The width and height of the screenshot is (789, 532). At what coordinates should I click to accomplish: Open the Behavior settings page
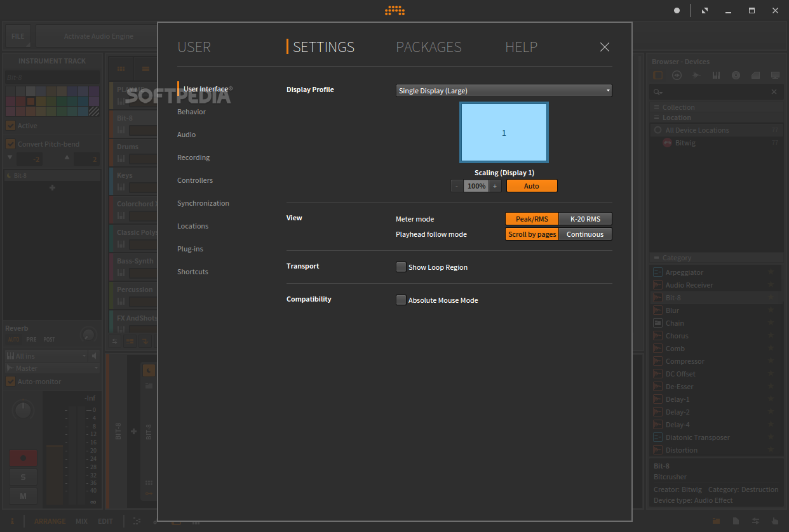pyautogui.click(x=191, y=112)
